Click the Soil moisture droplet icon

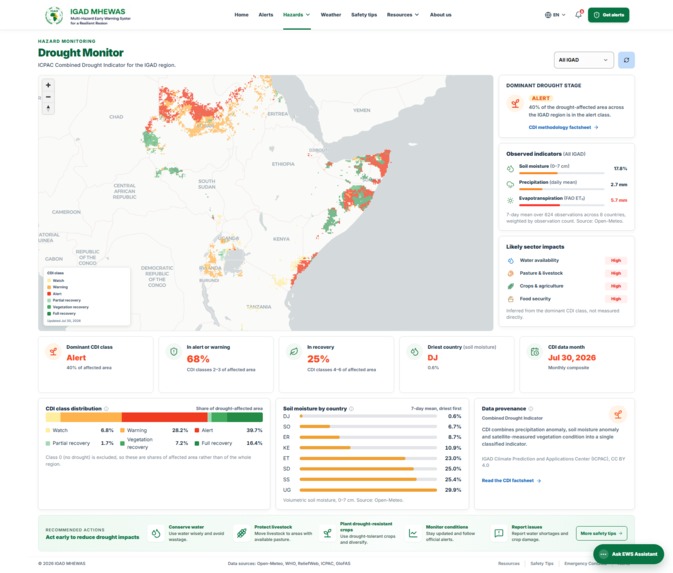tap(510, 169)
